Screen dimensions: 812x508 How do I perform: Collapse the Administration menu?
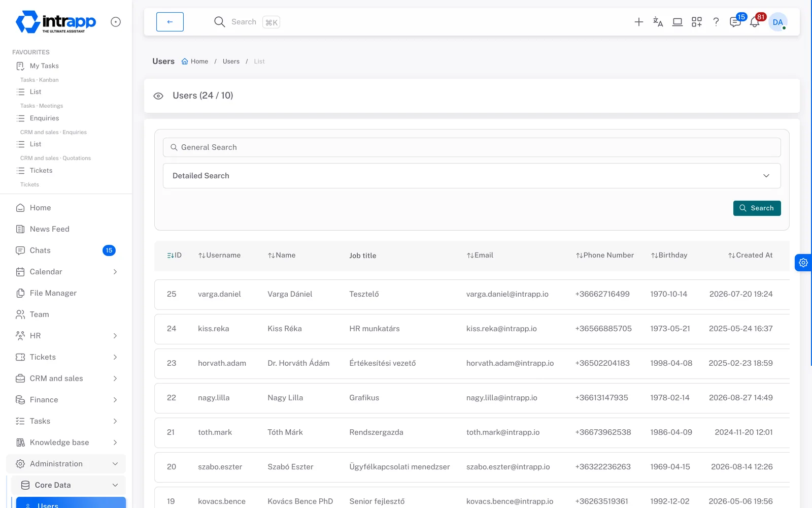tap(66, 464)
